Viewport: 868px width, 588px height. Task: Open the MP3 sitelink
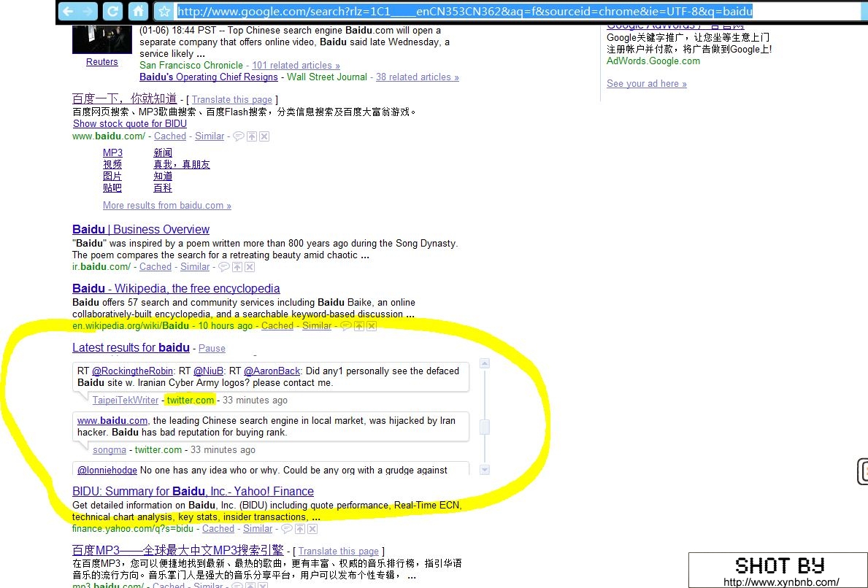tap(113, 152)
